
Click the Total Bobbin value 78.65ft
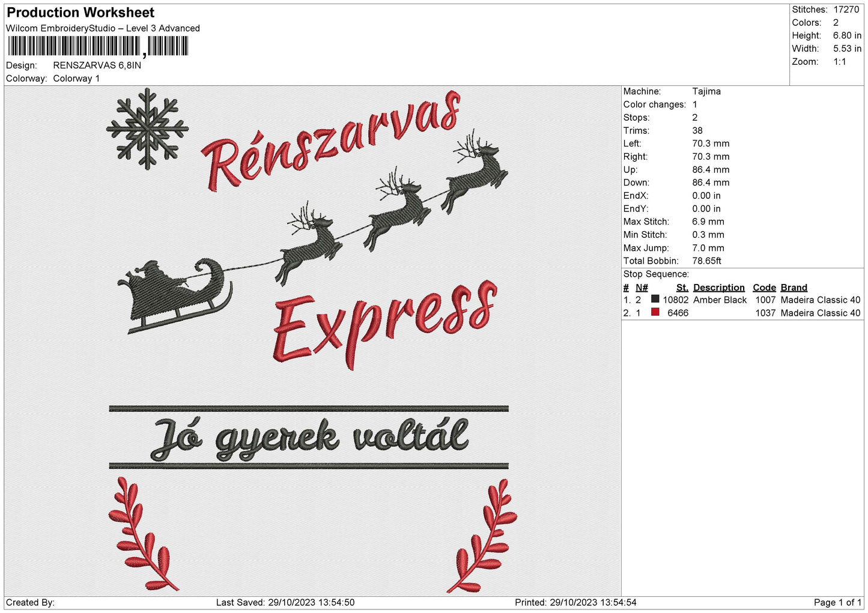707,261
